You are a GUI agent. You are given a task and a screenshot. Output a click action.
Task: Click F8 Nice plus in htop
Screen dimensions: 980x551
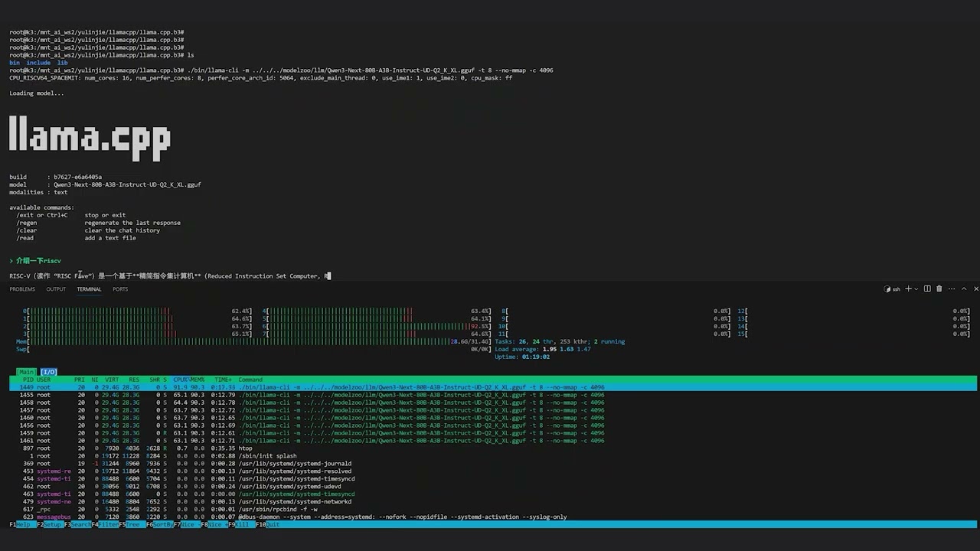[214, 525]
